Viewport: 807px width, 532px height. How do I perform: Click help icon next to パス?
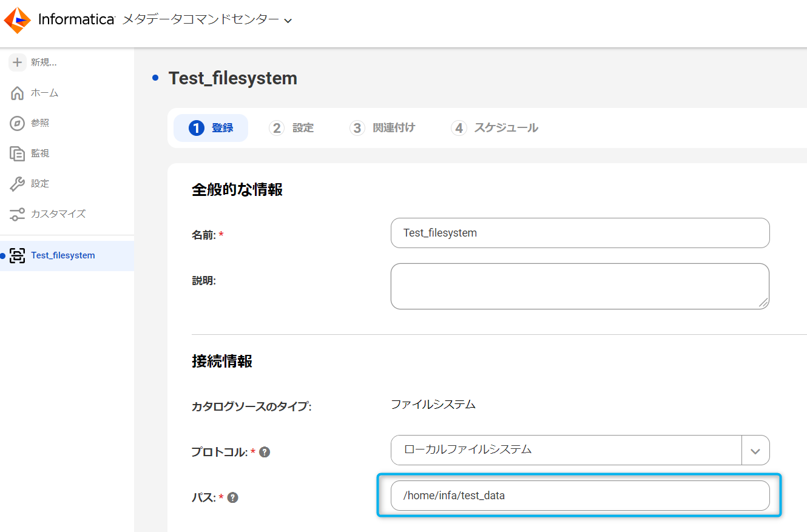232,497
